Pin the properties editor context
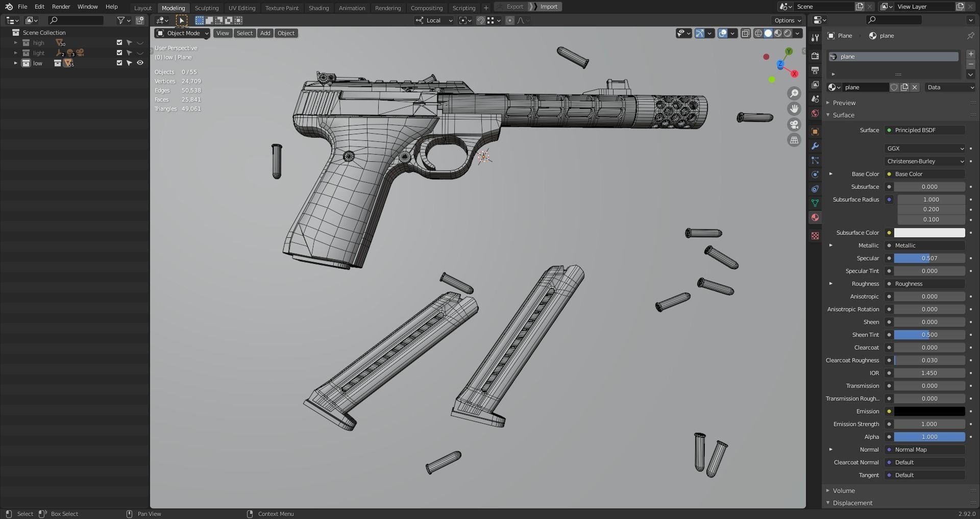The image size is (980, 519). click(x=970, y=36)
